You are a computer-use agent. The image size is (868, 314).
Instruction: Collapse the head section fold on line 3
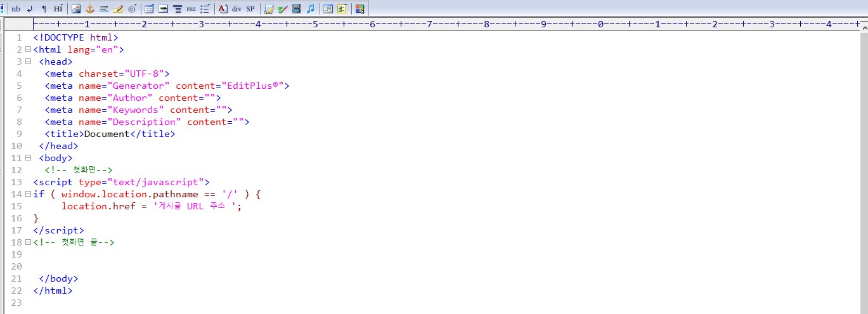(28, 62)
